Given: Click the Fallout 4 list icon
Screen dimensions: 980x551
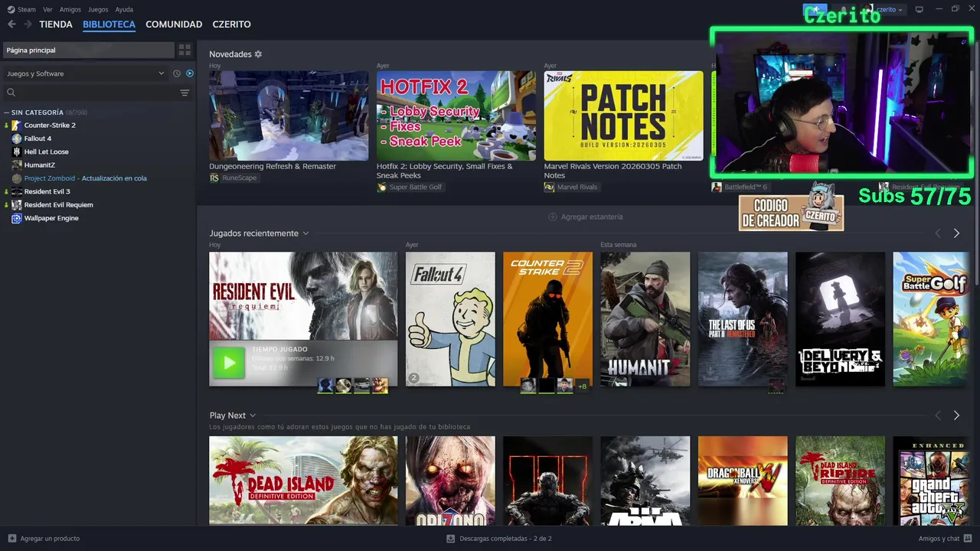Looking at the screenshot, I should 17,139.
